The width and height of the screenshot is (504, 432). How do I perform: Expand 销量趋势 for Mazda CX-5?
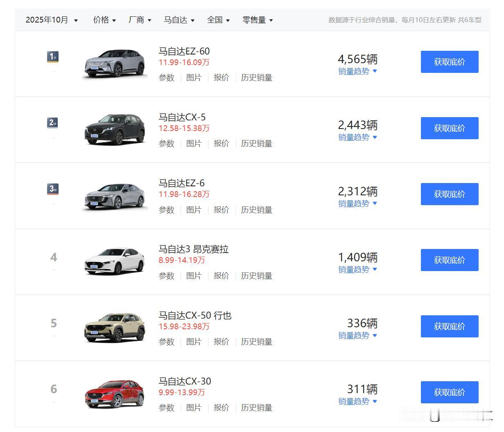point(357,137)
